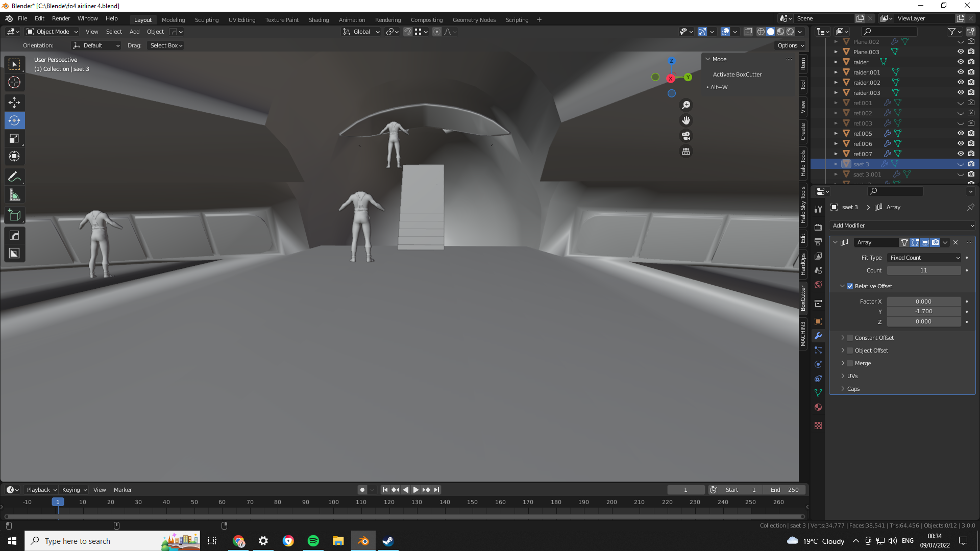Image resolution: width=980 pixels, height=551 pixels.
Task: Toggle X-ray display in viewport header
Action: pos(748,32)
